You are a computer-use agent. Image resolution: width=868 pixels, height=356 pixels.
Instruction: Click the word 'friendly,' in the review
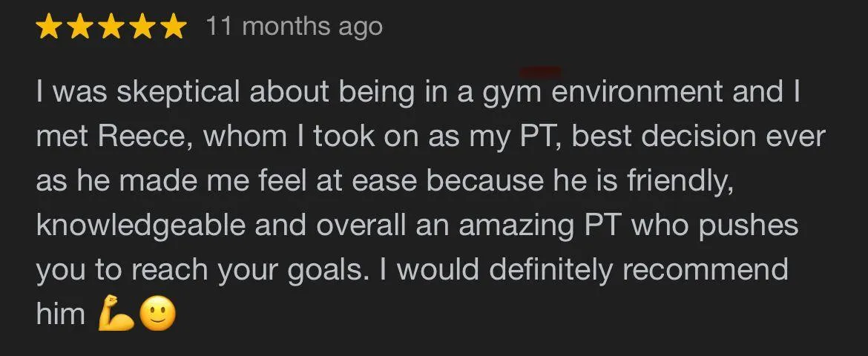(x=681, y=181)
